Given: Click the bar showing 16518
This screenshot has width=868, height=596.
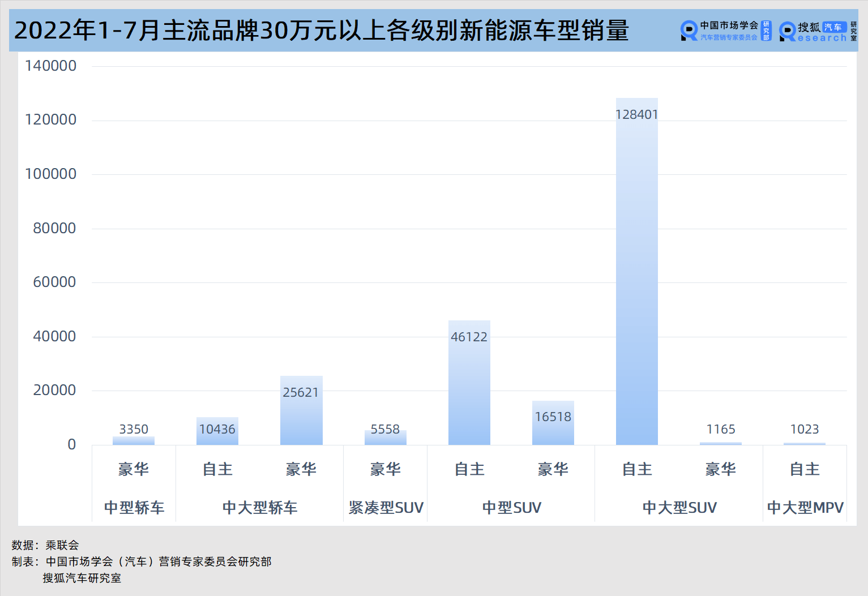Looking at the screenshot, I should tap(553, 425).
